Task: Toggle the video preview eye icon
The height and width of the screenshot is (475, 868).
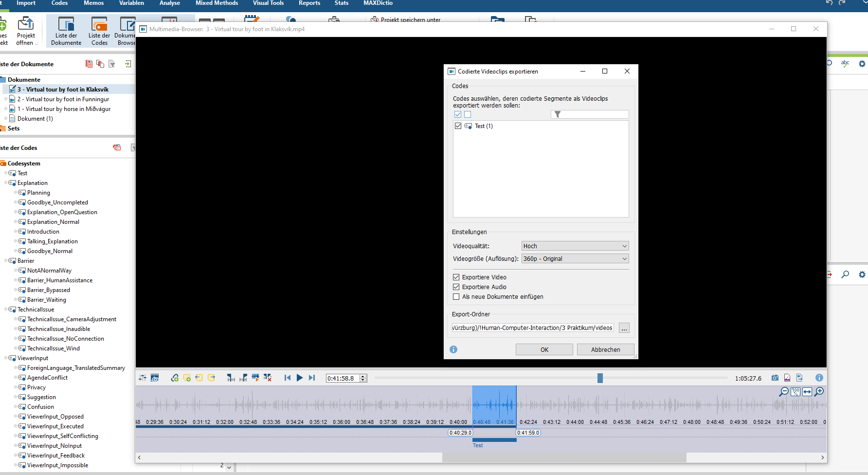Action: pos(155,378)
